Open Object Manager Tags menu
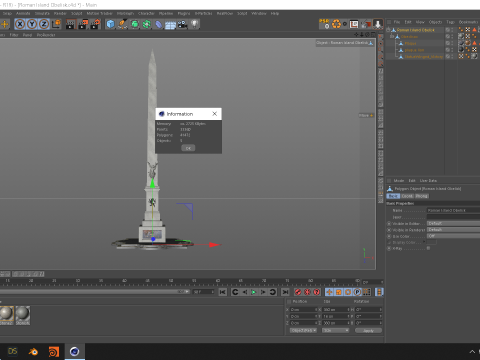Image resolution: width=480 pixels, height=360 pixels. [450, 22]
